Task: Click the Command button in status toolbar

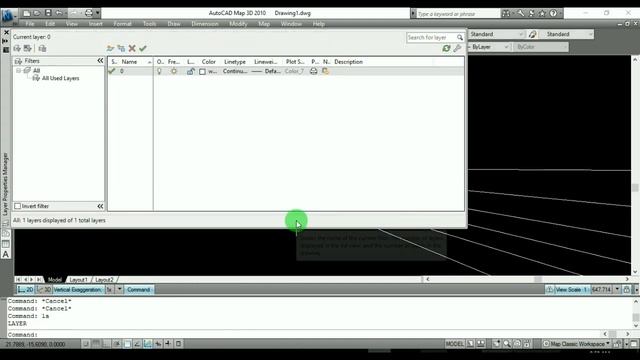Action: tap(139, 290)
